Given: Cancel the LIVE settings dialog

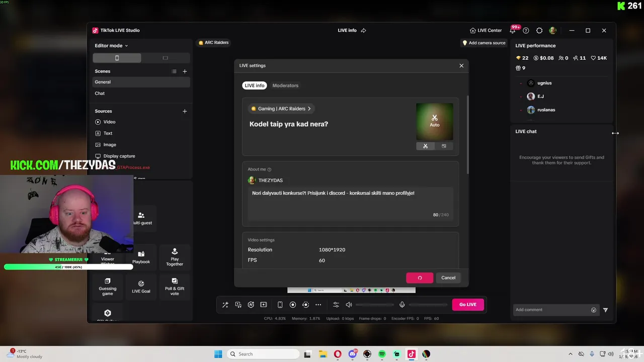Looking at the screenshot, I should [448, 278].
